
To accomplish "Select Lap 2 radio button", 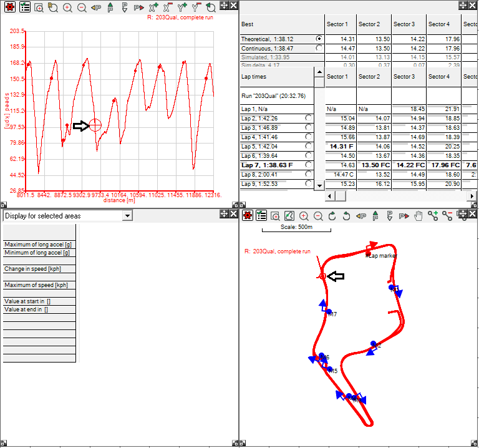I will (x=308, y=118).
